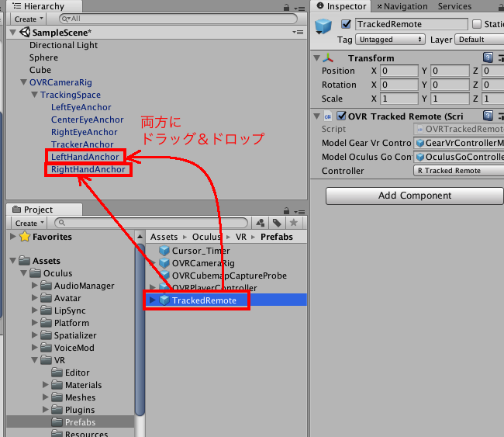Select the LipSync folder
Image resolution: width=504 pixels, height=437 pixels.
pyautogui.click(x=70, y=310)
